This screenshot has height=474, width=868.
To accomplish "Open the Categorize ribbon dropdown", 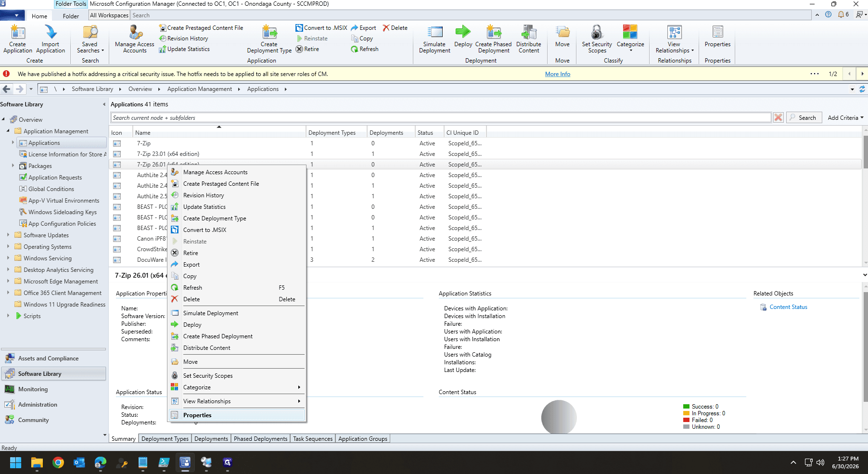I will pyautogui.click(x=630, y=39).
